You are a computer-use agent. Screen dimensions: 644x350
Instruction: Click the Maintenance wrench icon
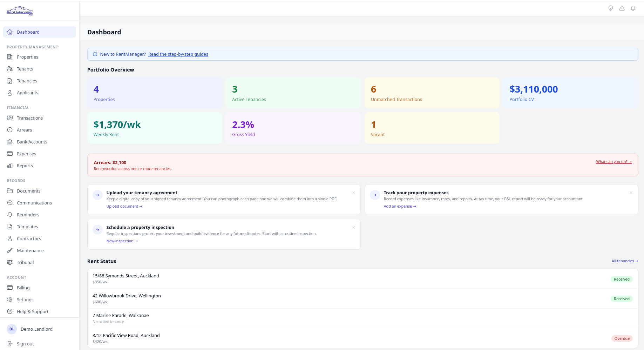(10, 250)
